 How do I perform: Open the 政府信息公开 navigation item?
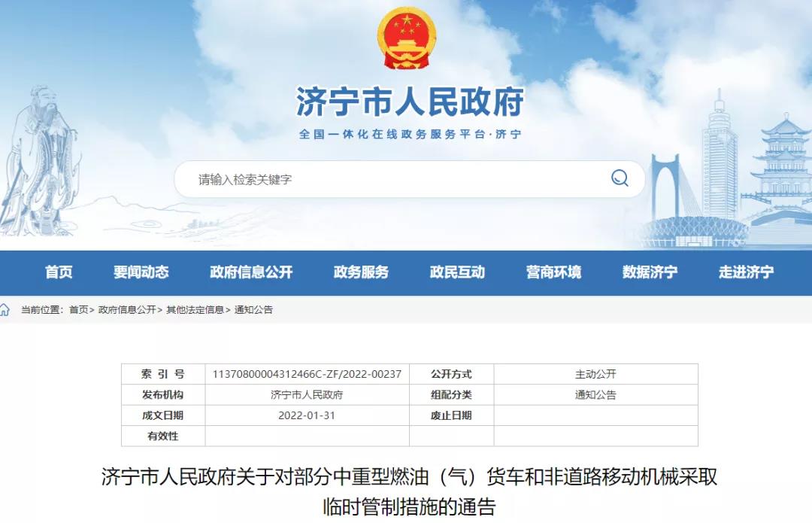click(x=250, y=272)
